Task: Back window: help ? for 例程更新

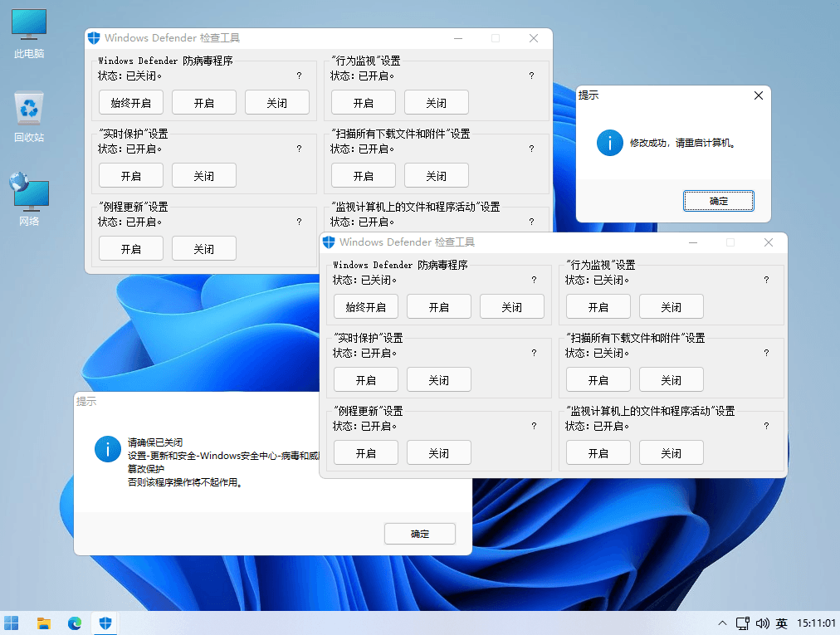Action: [299, 222]
